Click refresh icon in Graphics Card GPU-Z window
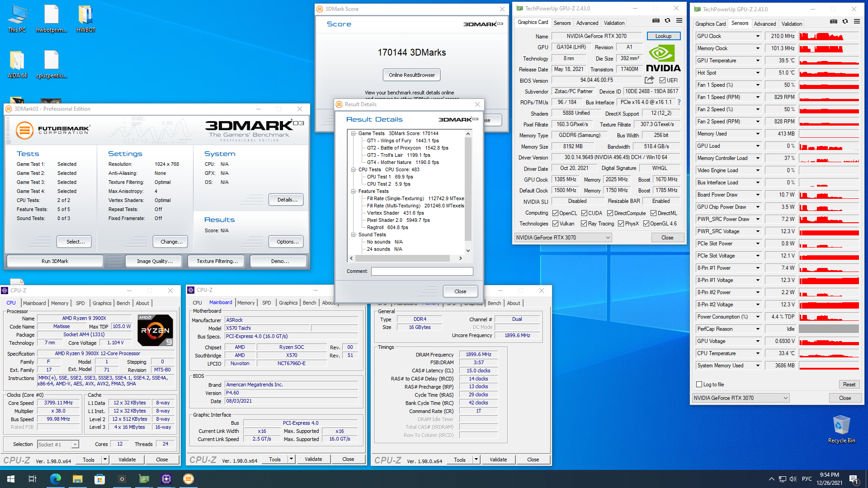Image resolution: width=868 pixels, height=488 pixels. click(x=667, y=21)
